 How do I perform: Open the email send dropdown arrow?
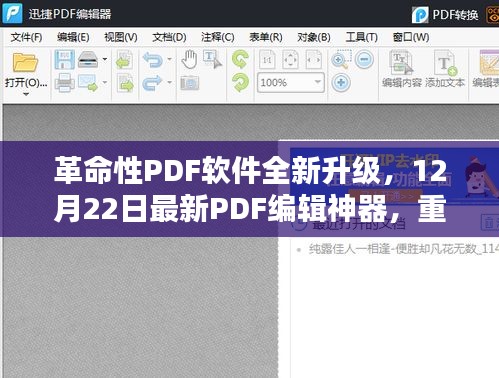coord(105,82)
